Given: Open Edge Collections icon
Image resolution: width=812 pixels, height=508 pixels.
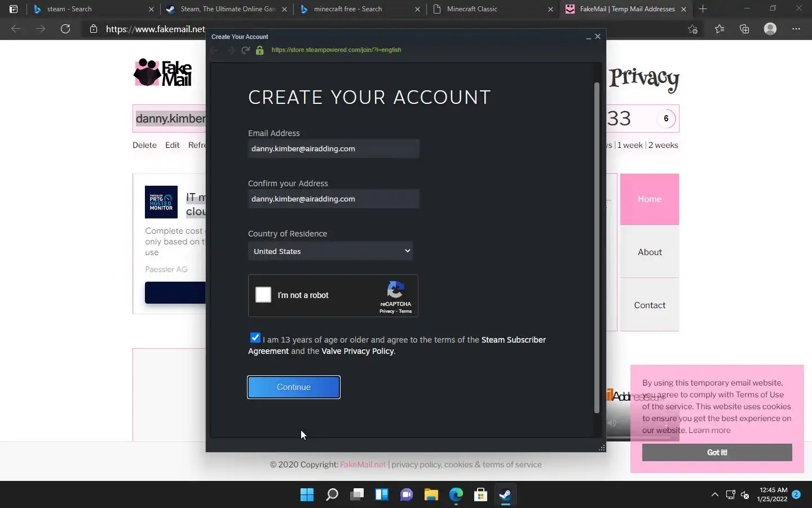Looking at the screenshot, I should coord(744,29).
